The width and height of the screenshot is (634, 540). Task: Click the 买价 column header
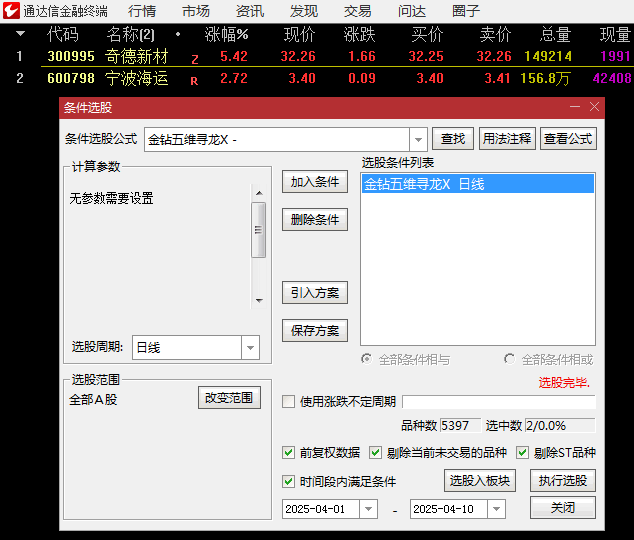pos(427,34)
